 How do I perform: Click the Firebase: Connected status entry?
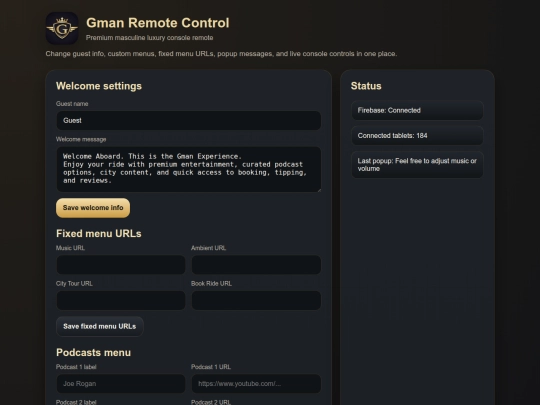(x=417, y=111)
